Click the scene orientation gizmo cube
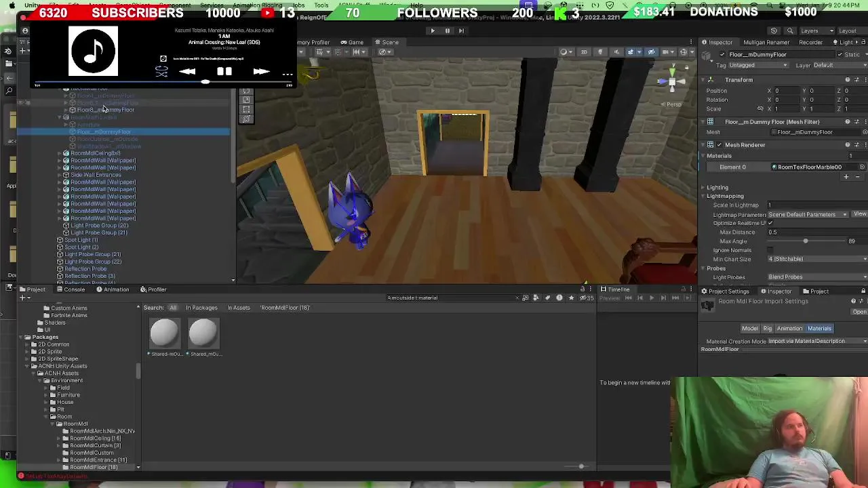The image size is (868, 488). pyautogui.click(x=672, y=82)
